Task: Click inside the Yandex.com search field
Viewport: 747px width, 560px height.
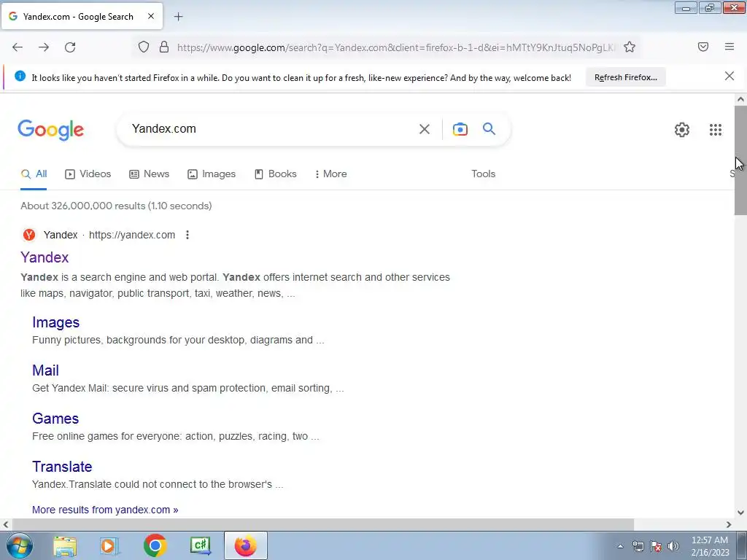Action: click(x=271, y=128)
